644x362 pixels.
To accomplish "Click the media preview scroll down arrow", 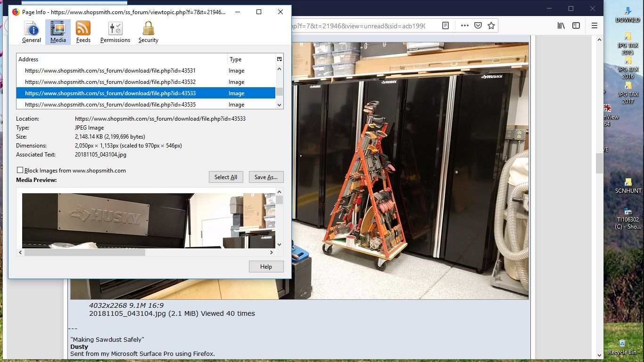I will [x=280, y=244].
